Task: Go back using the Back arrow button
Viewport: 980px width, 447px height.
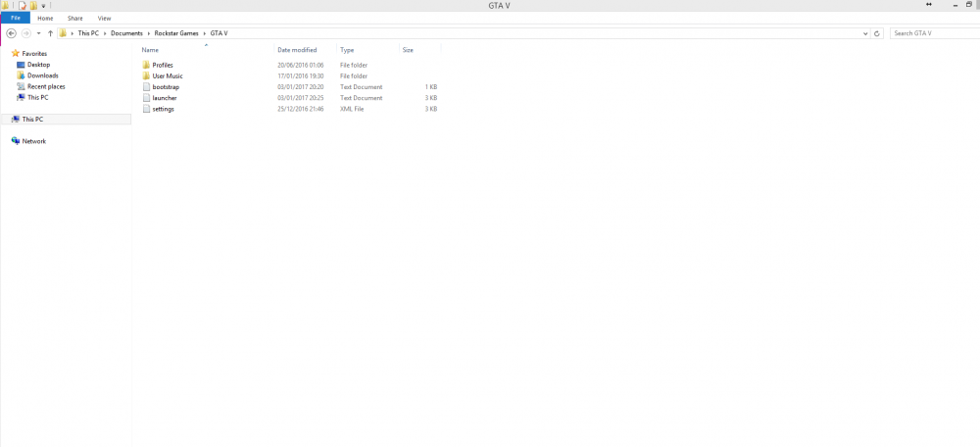Action: pyautogui.click(x=11, y=33)
